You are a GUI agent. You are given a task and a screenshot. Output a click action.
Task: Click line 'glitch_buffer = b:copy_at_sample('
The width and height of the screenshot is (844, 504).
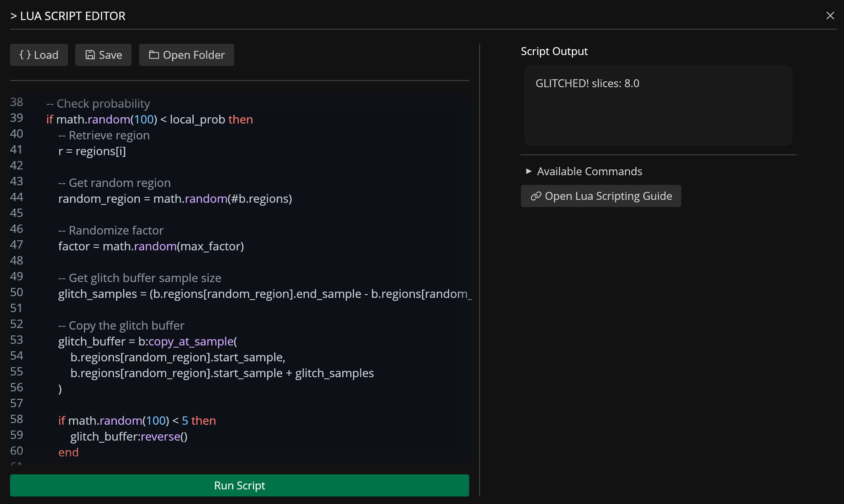(x=148, y=341)
